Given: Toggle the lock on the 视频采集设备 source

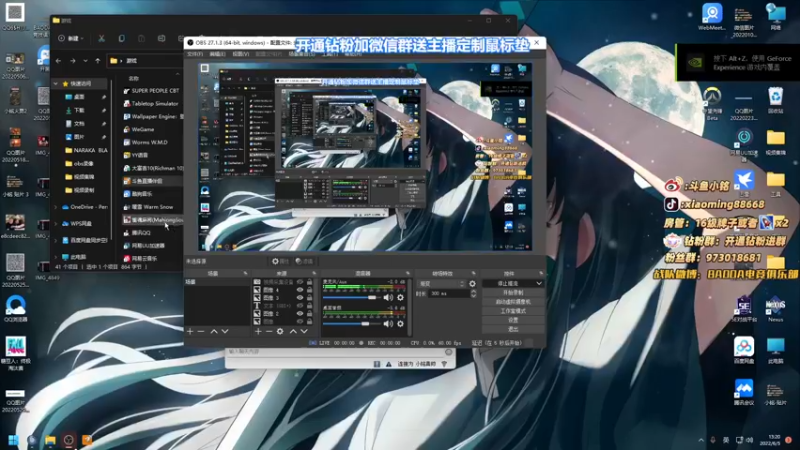Looking at the screenshot, I should pyautogui.click(x=309, y=282).
